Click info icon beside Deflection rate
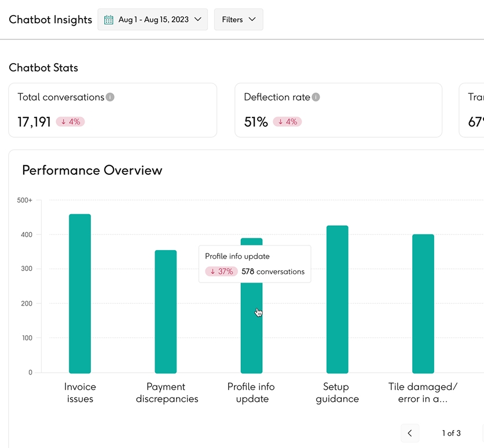 click(316, 97)
